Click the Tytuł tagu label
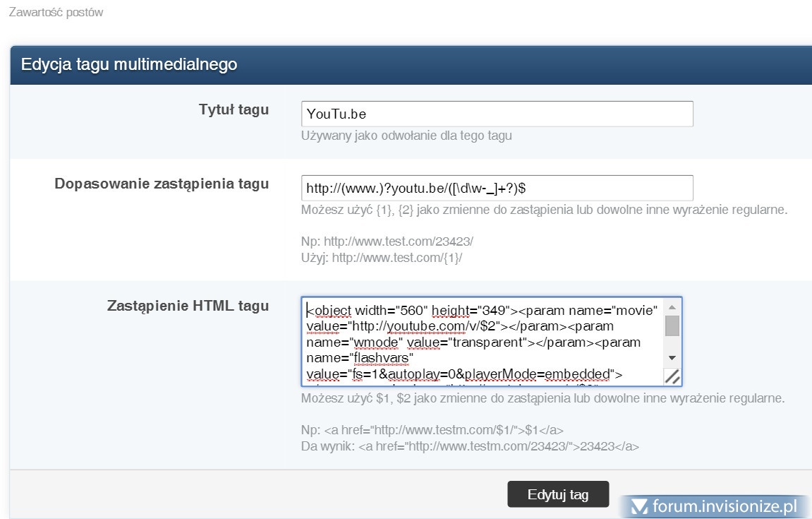The image size is (812, 519). pos(234,109)
